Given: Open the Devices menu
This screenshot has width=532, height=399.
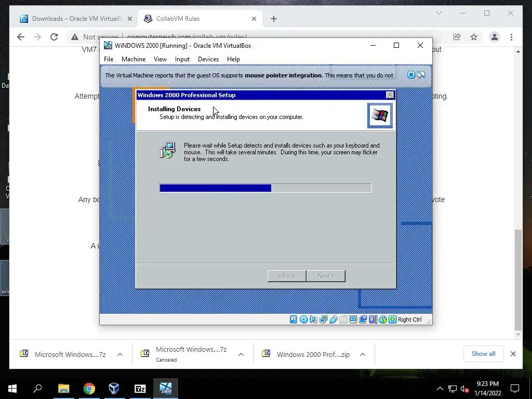Looking at the screenshot, I should (208, 59).
